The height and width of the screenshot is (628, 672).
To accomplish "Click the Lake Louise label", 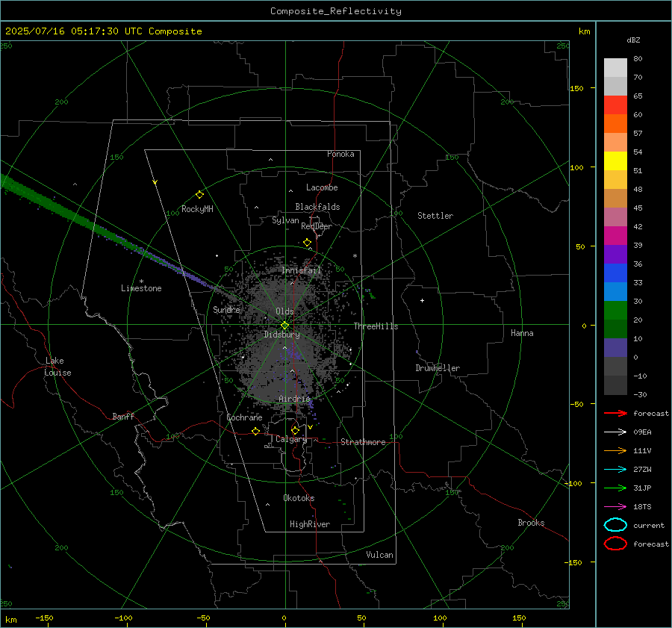I will coord(57,367).
